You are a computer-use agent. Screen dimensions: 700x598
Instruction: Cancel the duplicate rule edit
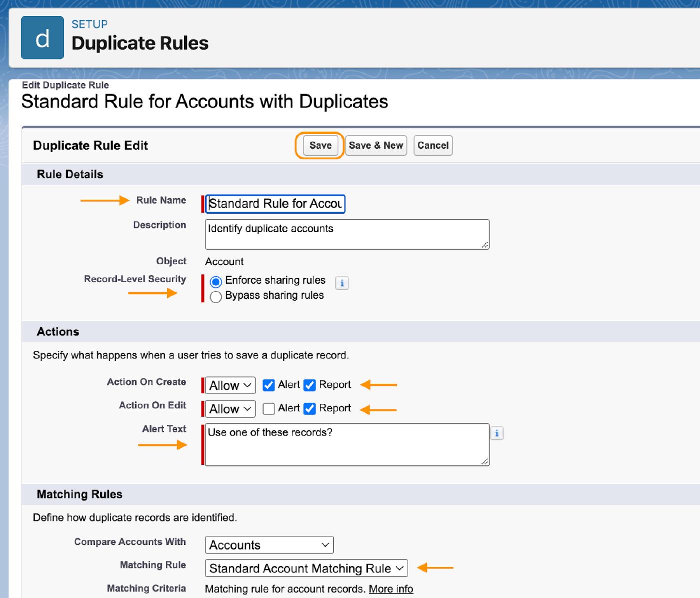(x=433, y=146)
